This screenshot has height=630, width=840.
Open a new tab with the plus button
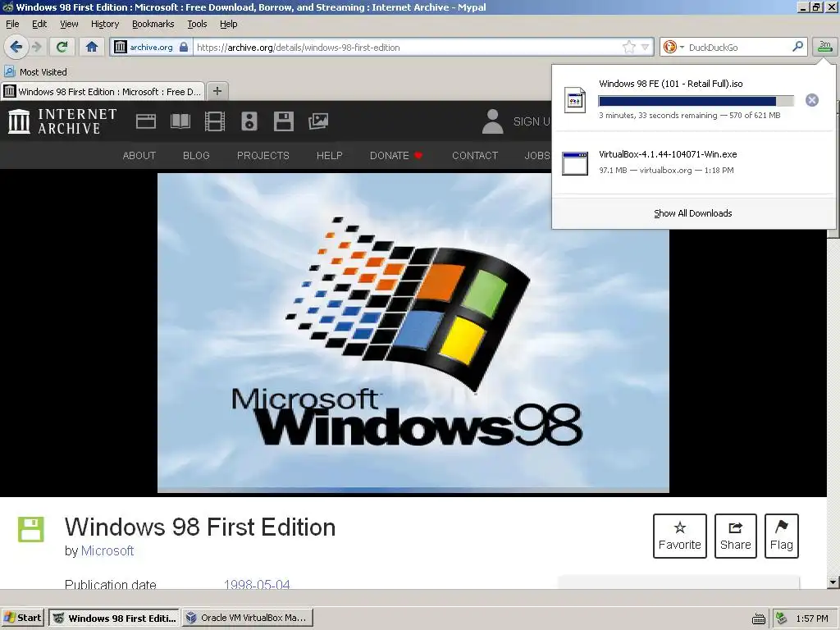coord(217,91)
